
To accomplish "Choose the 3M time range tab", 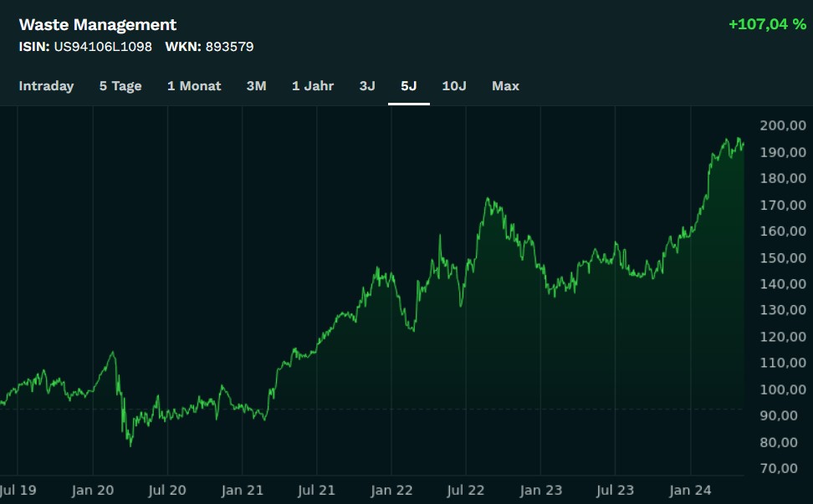I will [x=256, y=86].
